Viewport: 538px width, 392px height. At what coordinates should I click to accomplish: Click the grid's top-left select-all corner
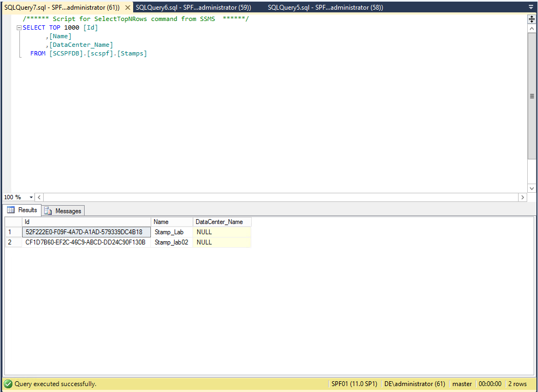13,222
